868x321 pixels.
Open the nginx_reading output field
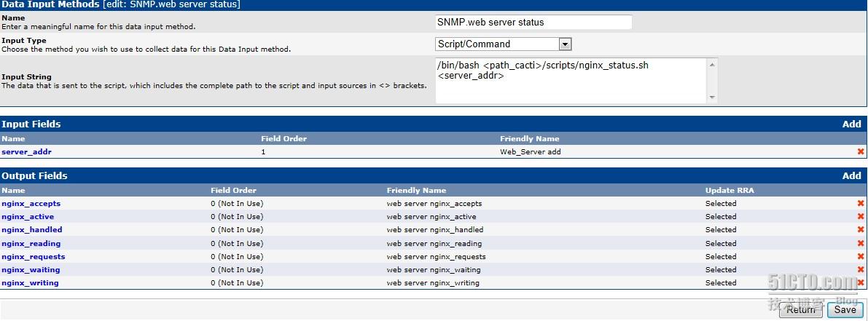pos(31,243)
